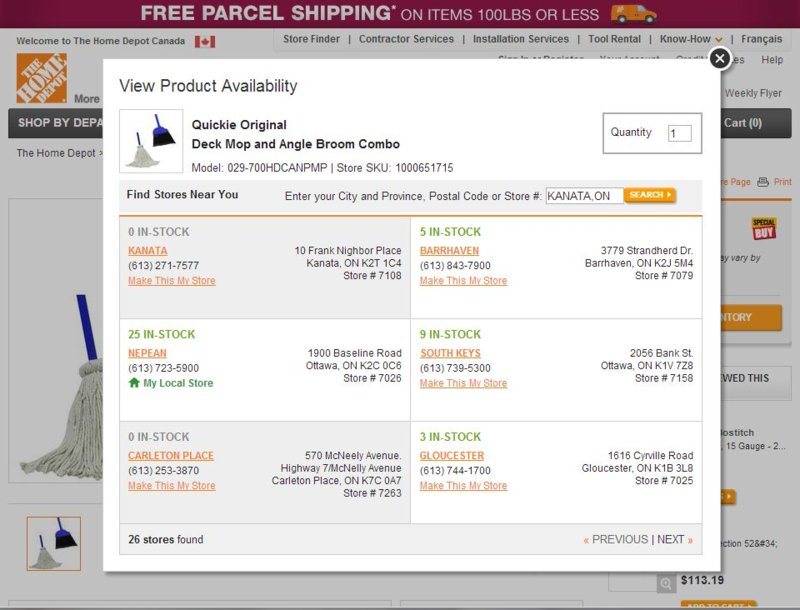Image resolution: width=800 pixels, height=610 pixels.
Task: Open the Store Finder menu item
Action: 311,39
